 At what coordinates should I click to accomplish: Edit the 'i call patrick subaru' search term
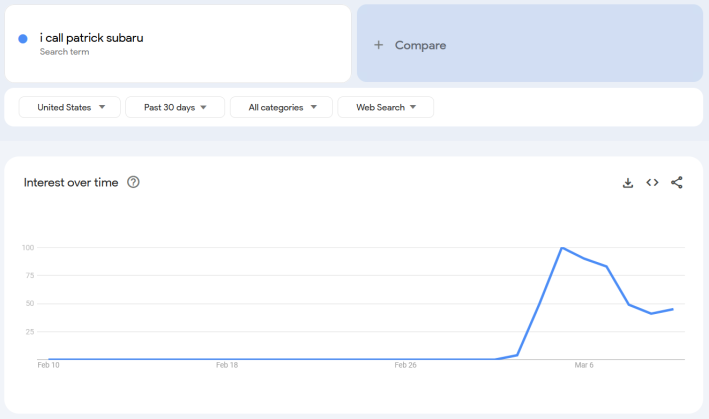tap(91, 38)
